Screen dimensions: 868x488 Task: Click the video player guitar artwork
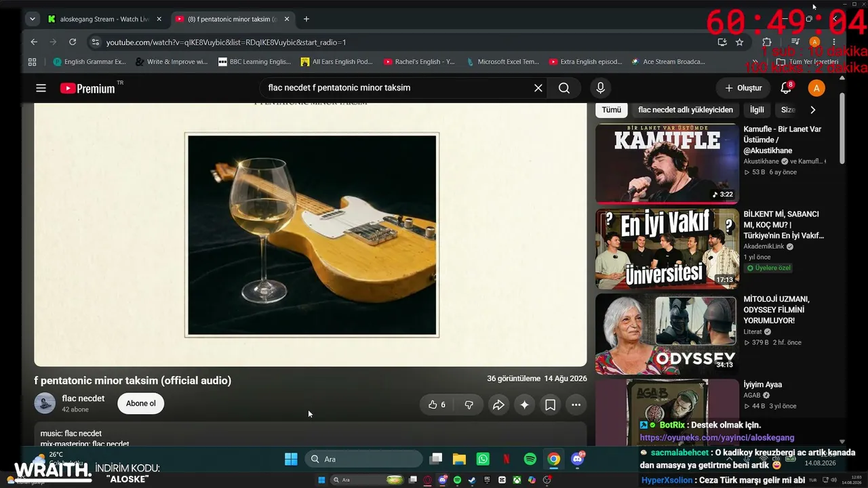tap(312, 235)
